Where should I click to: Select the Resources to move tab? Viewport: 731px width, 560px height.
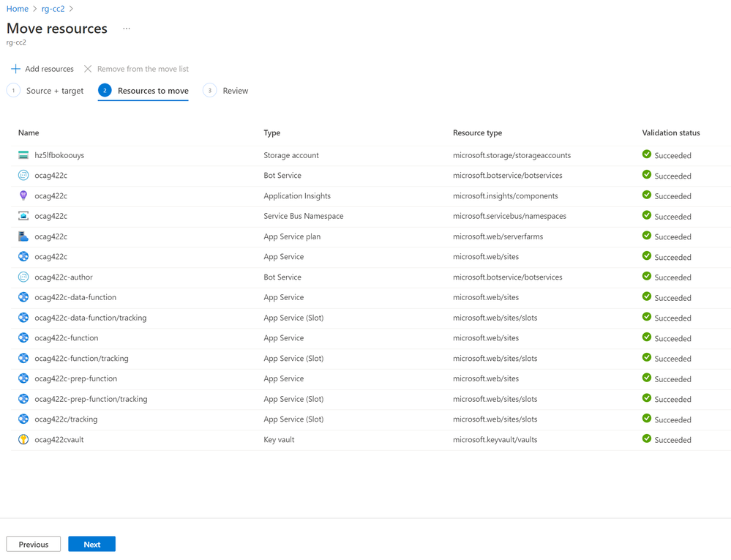pos(143,91)
